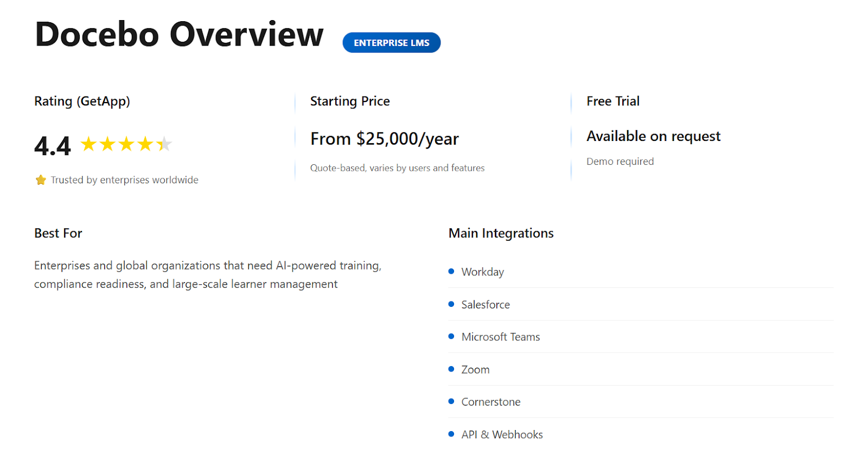Select the Cornerstone integration item
Screen dimensions: 868x449
[x=641, y=402]
